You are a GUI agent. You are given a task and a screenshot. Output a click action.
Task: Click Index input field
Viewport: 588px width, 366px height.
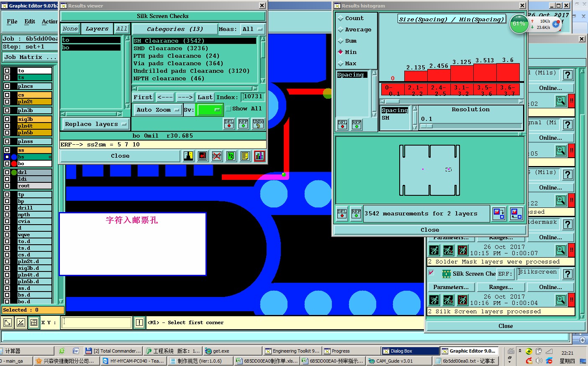pyautogui.click(x=253, y=97)
